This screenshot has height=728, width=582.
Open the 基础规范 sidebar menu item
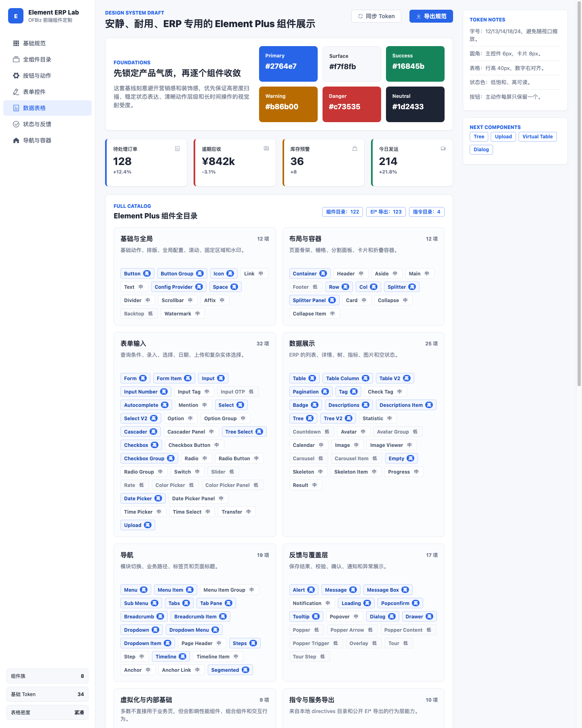[47, 43]
